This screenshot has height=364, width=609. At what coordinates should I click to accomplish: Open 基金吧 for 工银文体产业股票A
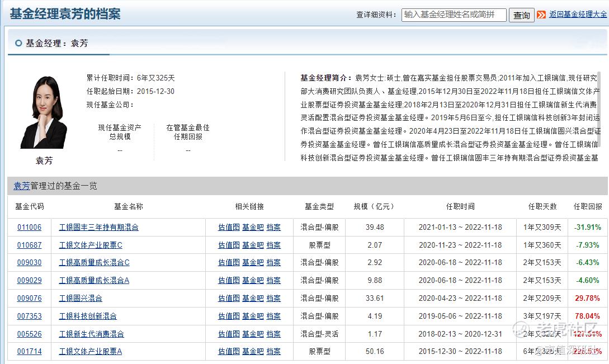point(253,352)
